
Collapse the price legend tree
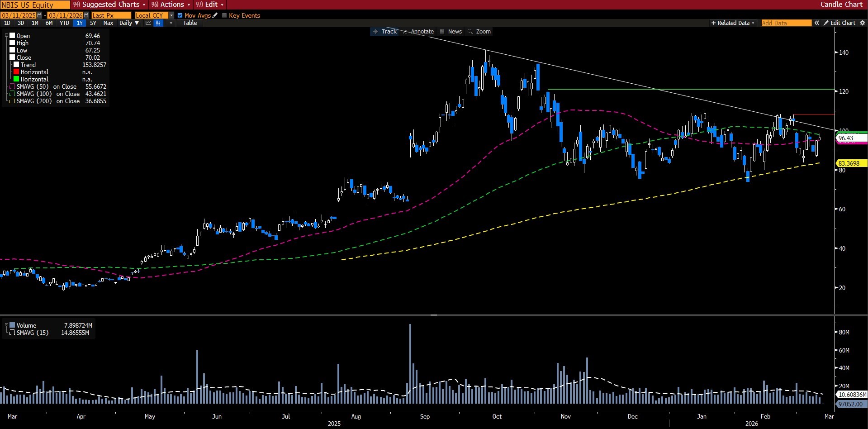[x=6, y=36]
